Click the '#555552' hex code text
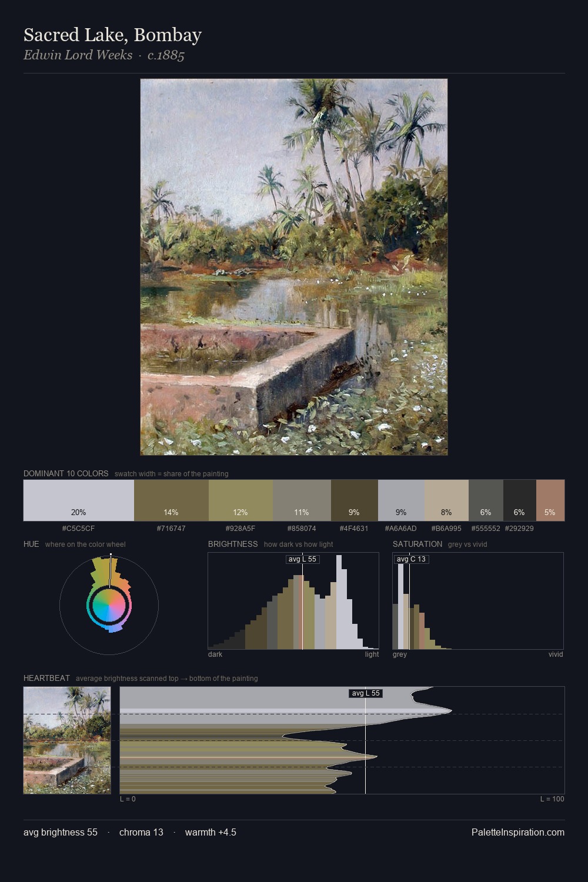This screenshot has width=588, height=882. pyautogui.click(x=486, y=528)
